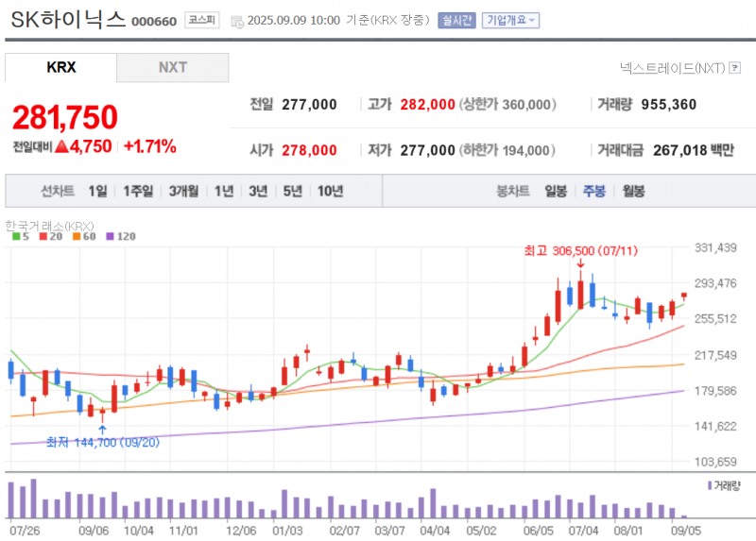Toggle the 20-day moving average legend
Image resolution: width=756 pixels, height=541 pixels.
coord(48,236)
